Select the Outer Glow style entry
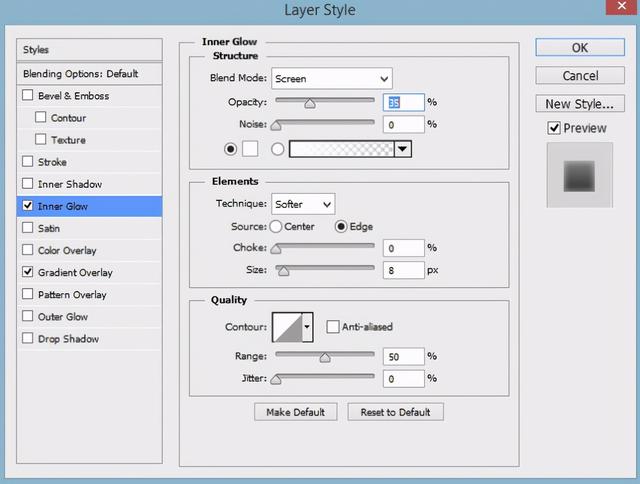This screenshot has width=640, height=484. (x=89, y=316)
